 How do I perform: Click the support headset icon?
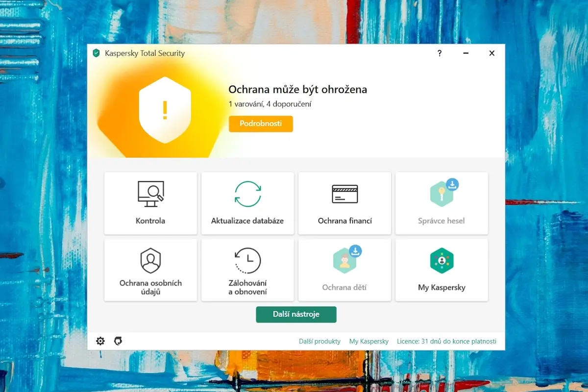pyautogui.click(x=118, y=341)
